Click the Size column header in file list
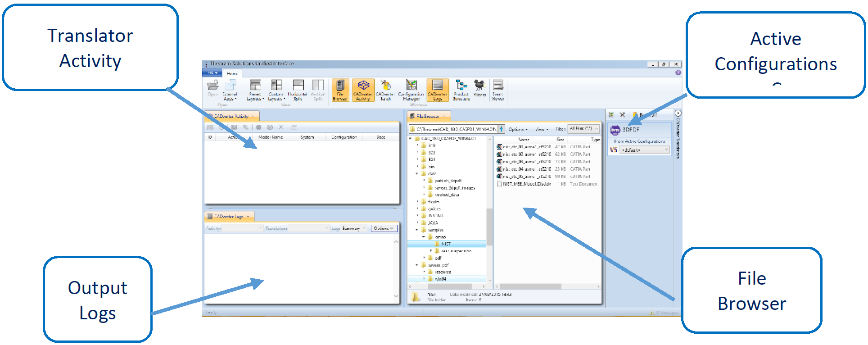Screen dimensions: 868x345 point(561,140)
